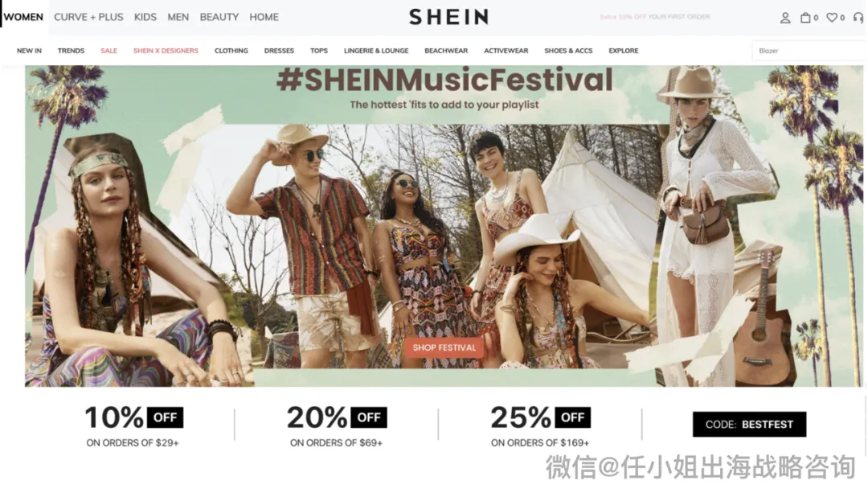
Task: Open the HOME category tab
Action: (x=264, y=17)
